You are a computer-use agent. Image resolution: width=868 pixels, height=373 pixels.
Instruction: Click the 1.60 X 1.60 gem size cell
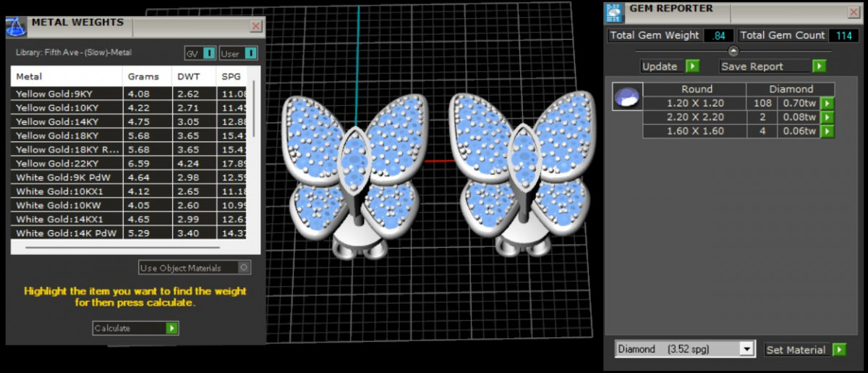point(695,131)
